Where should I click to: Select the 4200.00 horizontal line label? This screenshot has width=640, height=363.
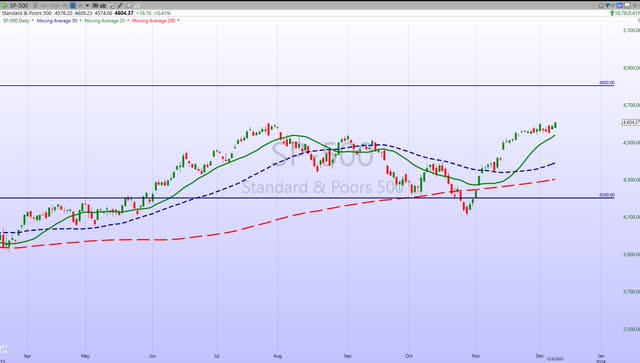pos(607,195)
